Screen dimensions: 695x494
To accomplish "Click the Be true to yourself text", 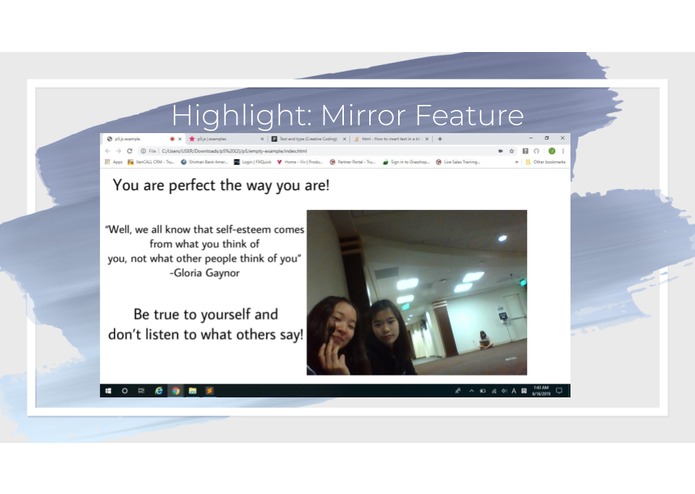I will coord(206,314).
